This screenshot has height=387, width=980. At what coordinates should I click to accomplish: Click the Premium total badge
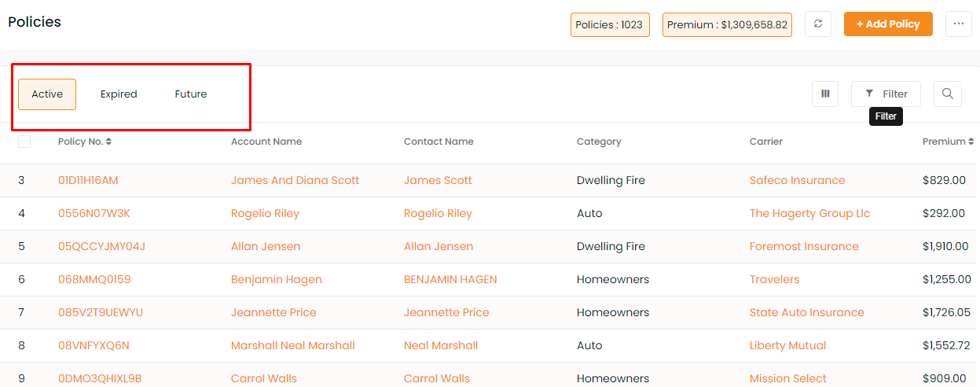727,24
